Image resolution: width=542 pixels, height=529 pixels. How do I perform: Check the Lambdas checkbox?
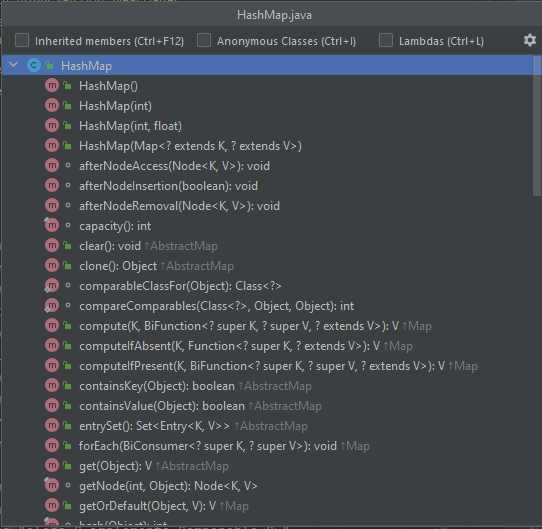[x=386, y=40]
